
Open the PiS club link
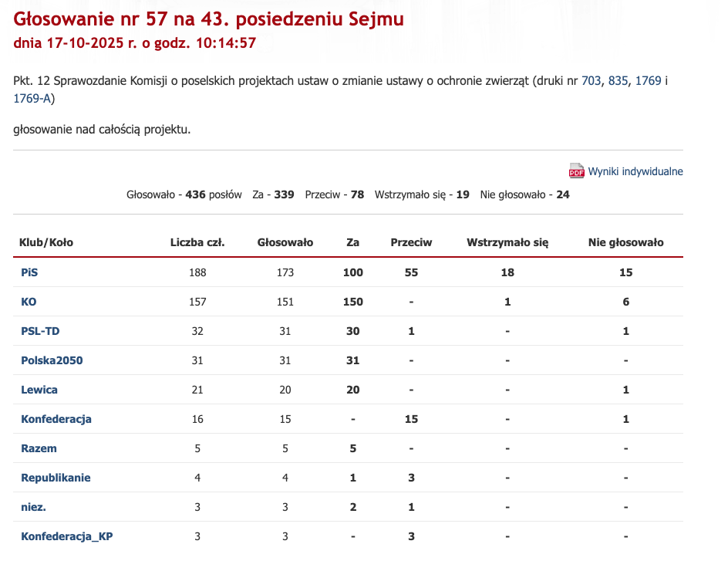(29, 272)
